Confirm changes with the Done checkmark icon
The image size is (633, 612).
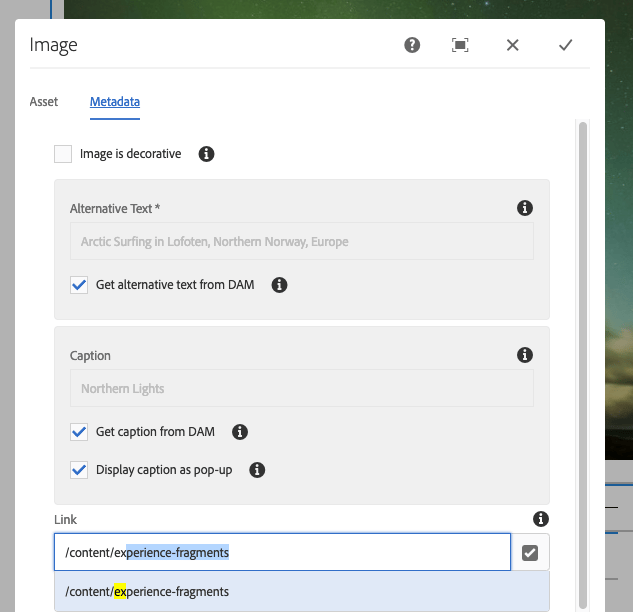[x=566, y=45]
